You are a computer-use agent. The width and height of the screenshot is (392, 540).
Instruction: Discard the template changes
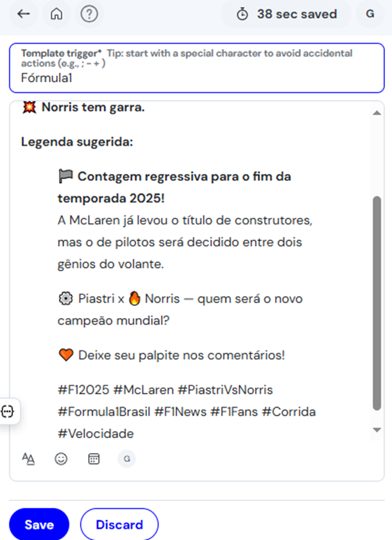point(119,524)
